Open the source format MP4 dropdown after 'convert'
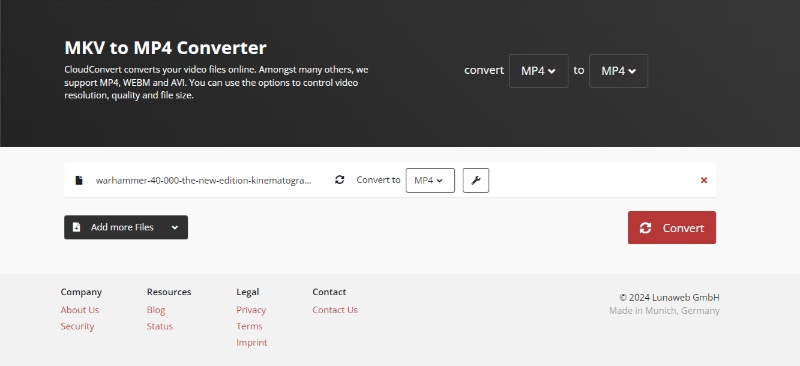This screenshot has width=800, height=366. (538, 71)
